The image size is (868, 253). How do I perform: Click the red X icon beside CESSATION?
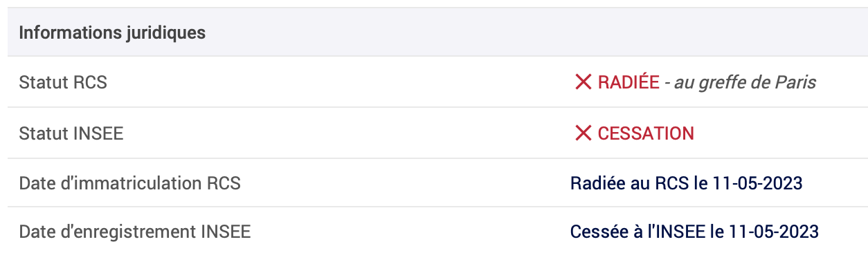[583, 133]
